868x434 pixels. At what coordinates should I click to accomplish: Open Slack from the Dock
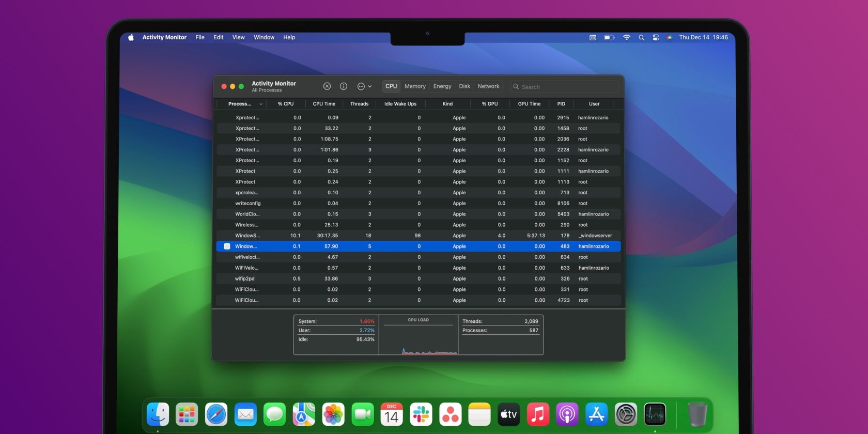(x=421, y=414)
